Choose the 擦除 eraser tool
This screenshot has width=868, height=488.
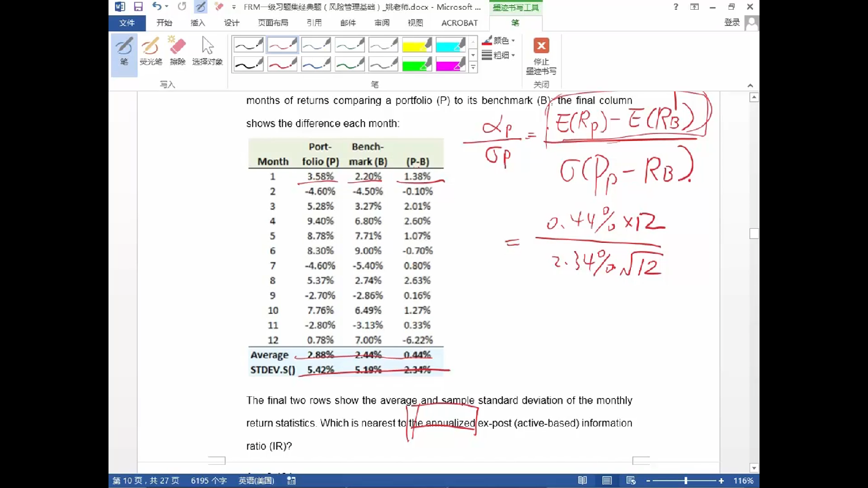(177, 52)
